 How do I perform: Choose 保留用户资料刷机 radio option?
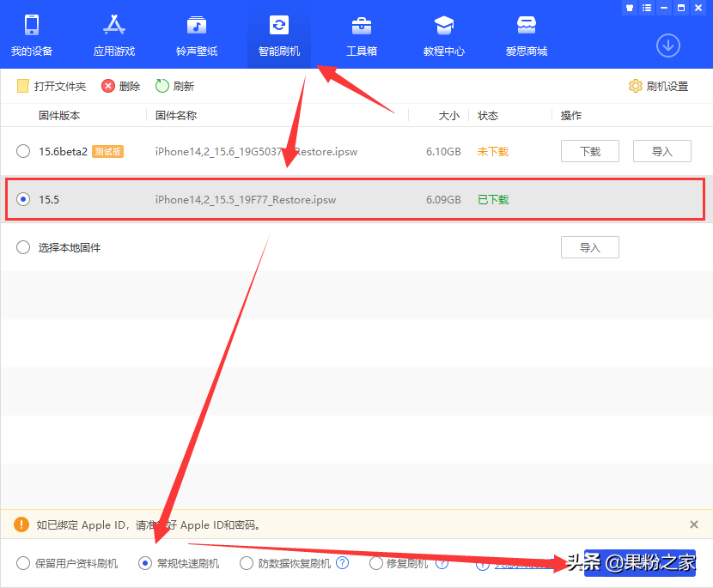tap(23, 563)
